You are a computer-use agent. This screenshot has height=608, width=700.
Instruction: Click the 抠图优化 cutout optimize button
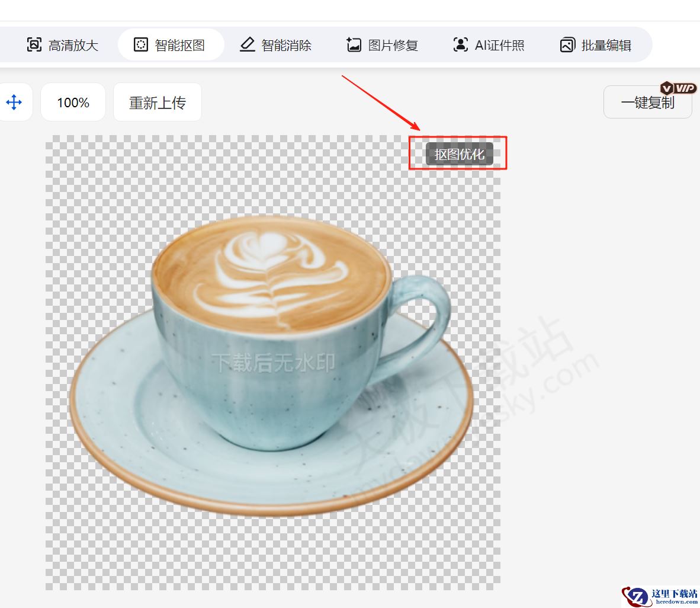click(459, 154)
